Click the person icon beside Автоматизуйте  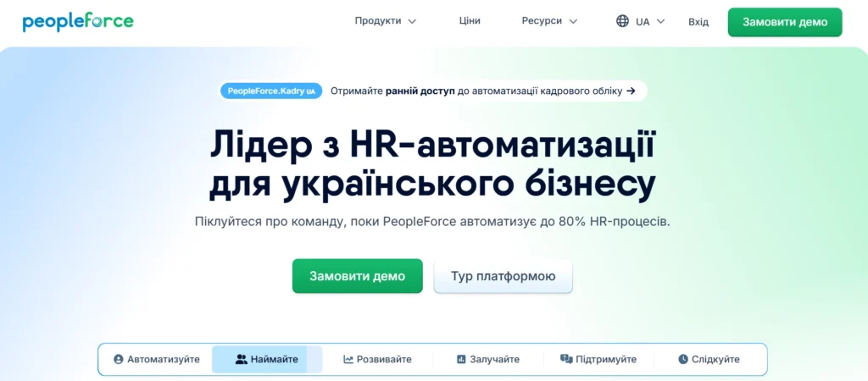pos(118,360)
